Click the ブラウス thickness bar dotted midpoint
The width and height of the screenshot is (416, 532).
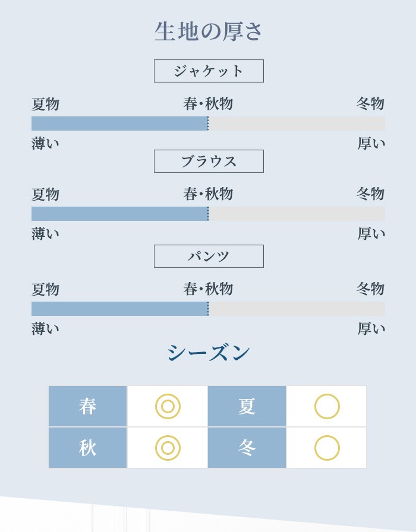(x=208, y=214)
